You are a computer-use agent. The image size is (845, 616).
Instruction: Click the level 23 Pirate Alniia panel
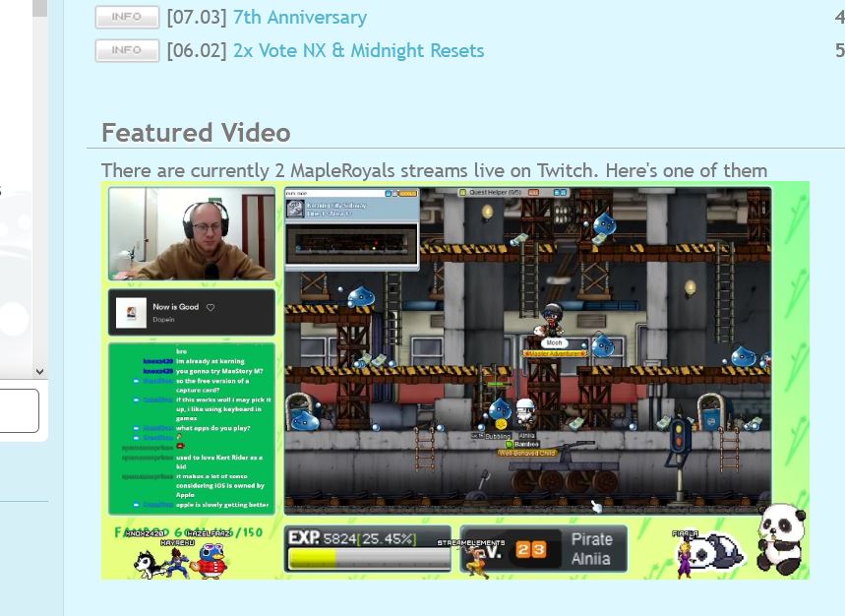click(x=544, y=549)
